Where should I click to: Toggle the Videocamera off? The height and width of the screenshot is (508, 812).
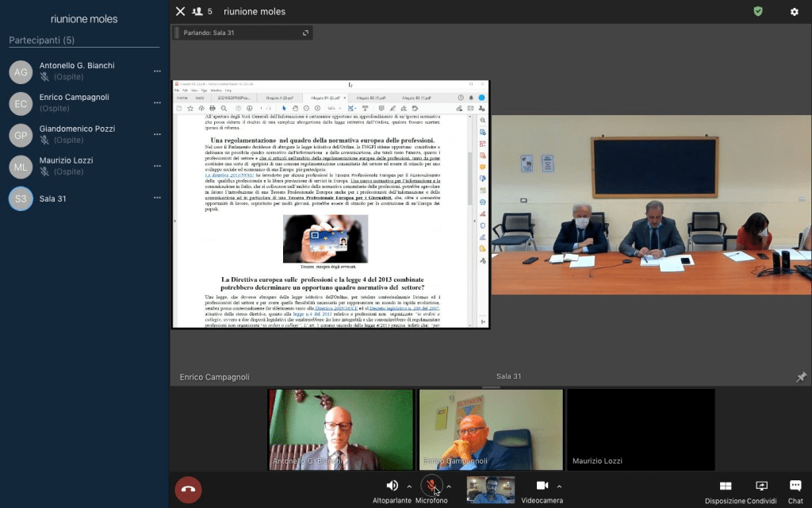pos(542,486)
